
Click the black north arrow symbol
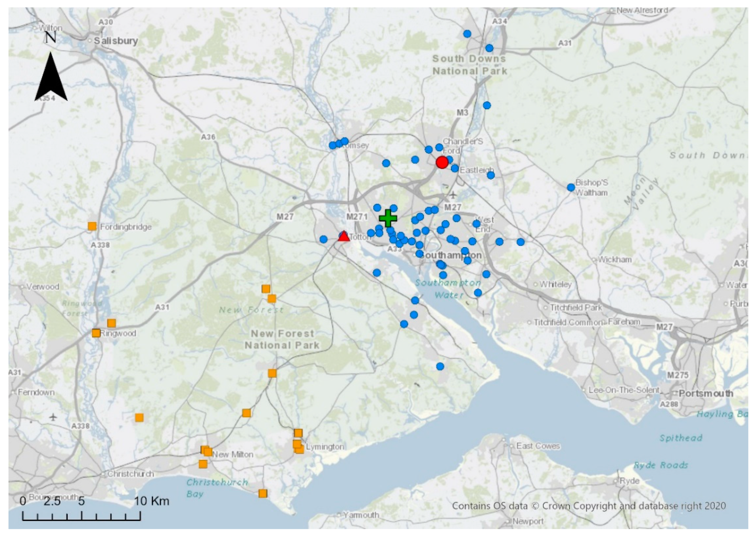coord(51,77)
